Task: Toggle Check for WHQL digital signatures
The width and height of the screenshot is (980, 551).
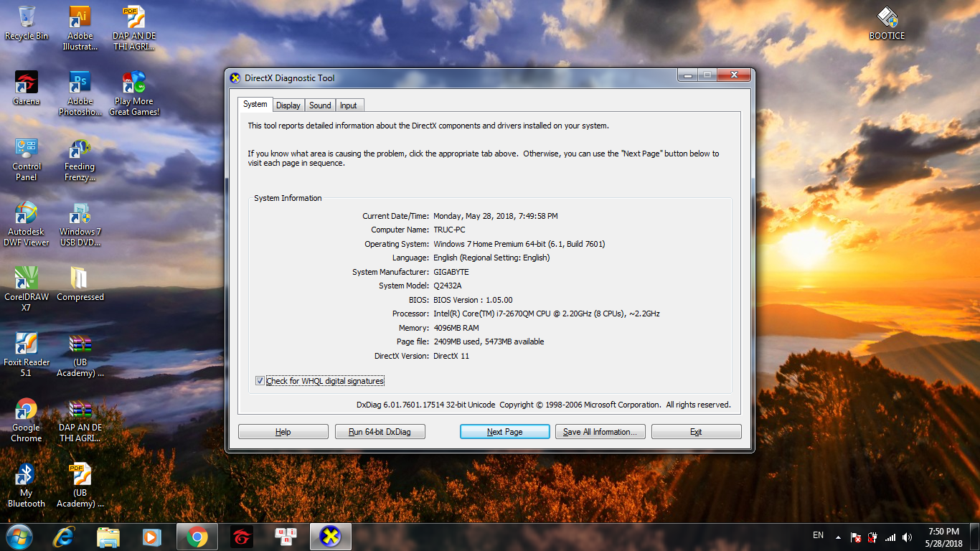Action: click(260, 381)
